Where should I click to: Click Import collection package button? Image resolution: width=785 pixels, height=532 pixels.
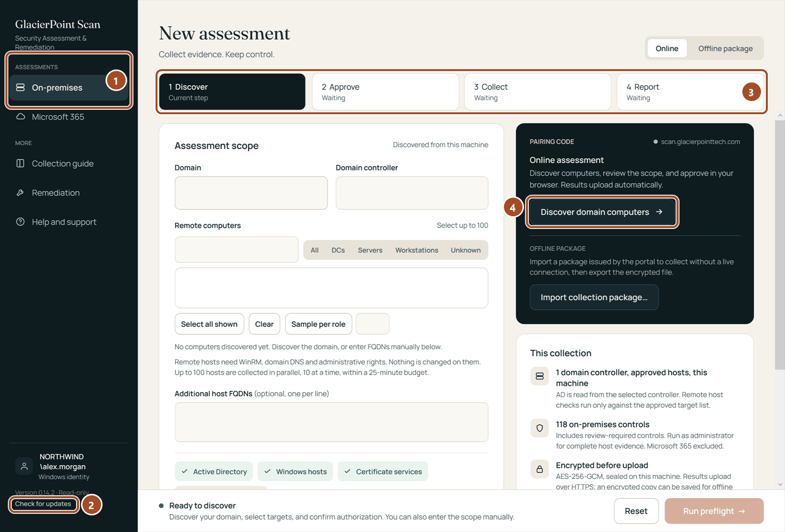pyautogui.click(x=594, y=297)
